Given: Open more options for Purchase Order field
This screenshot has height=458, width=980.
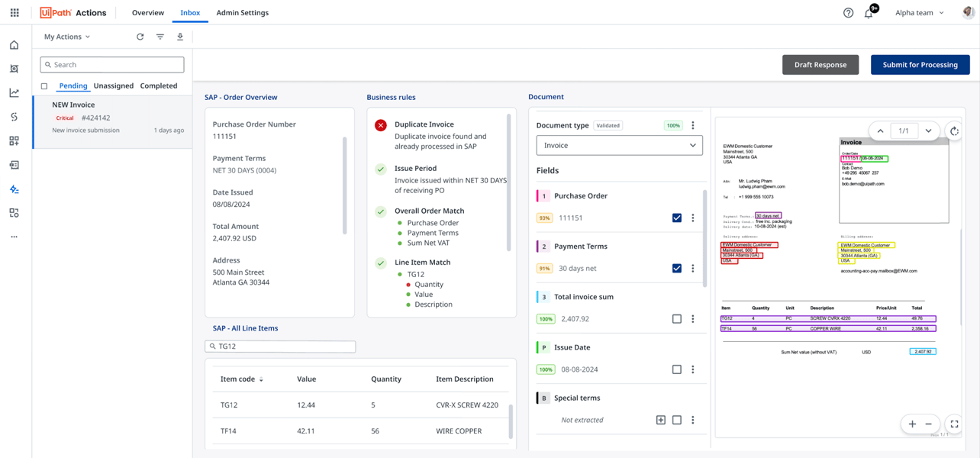Looking at the screenshot, I should [x=693, y=218].
